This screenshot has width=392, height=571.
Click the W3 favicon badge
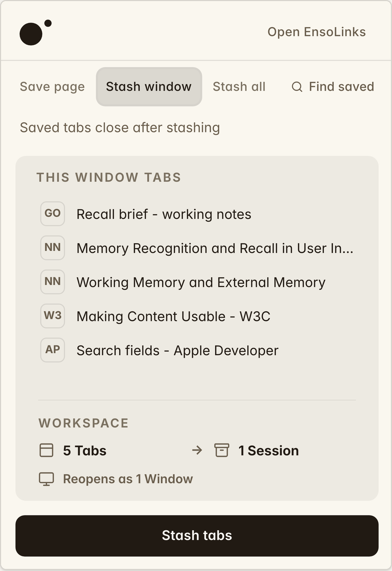point(53,316)
